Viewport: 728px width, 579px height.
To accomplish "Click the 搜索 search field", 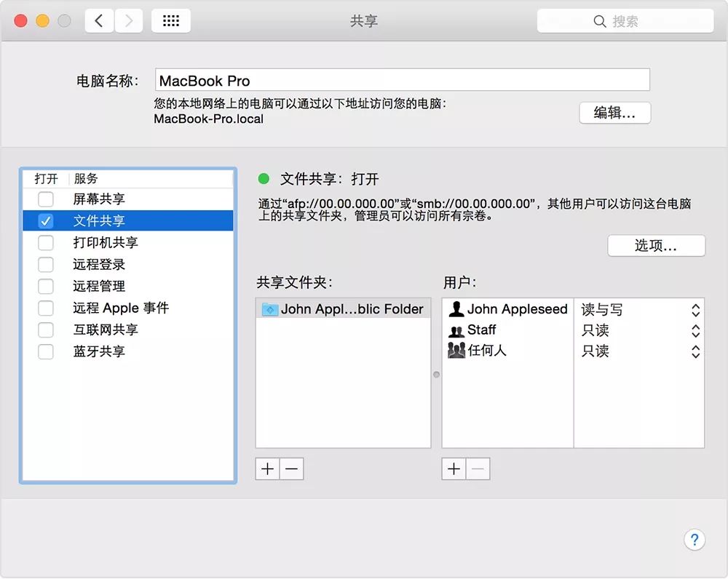I will click(x=625, y=21).
